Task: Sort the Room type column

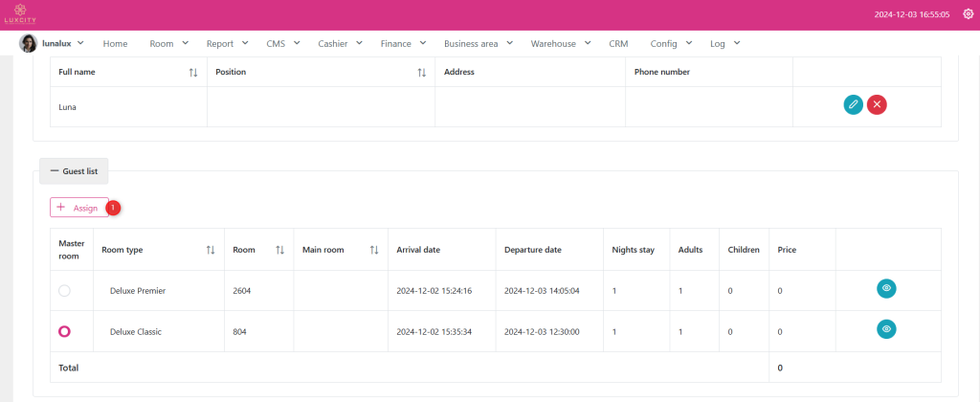Action: 211,250
